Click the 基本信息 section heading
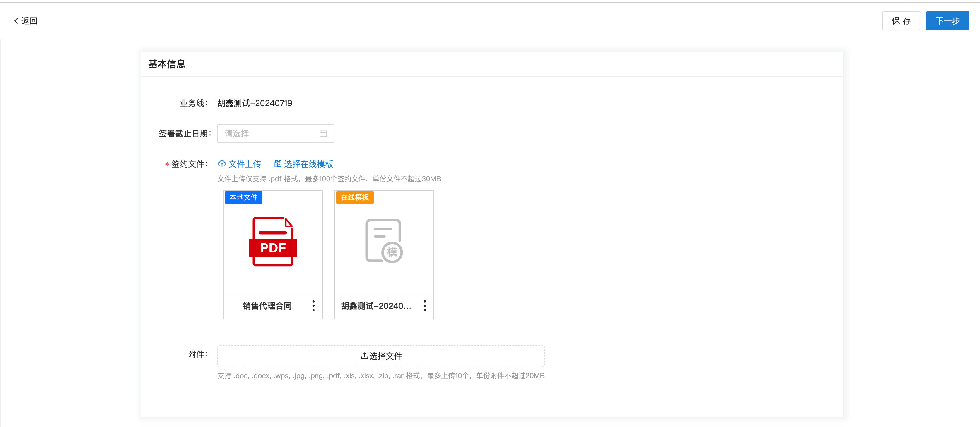Image resolution: width=980 pixels, height=427 pixels. (167, 64)
